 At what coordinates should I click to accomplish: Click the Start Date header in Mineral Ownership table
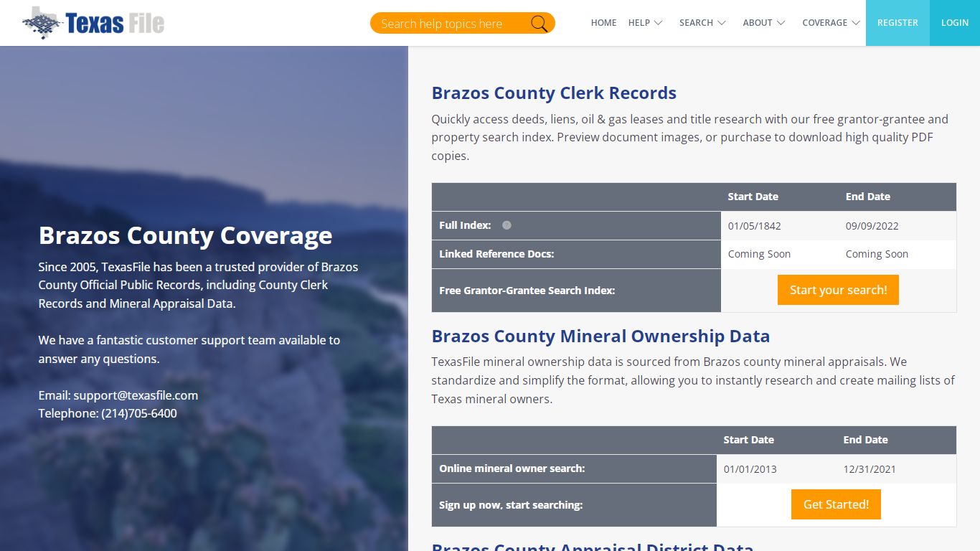pyautogui.click(x=748, y=440)
